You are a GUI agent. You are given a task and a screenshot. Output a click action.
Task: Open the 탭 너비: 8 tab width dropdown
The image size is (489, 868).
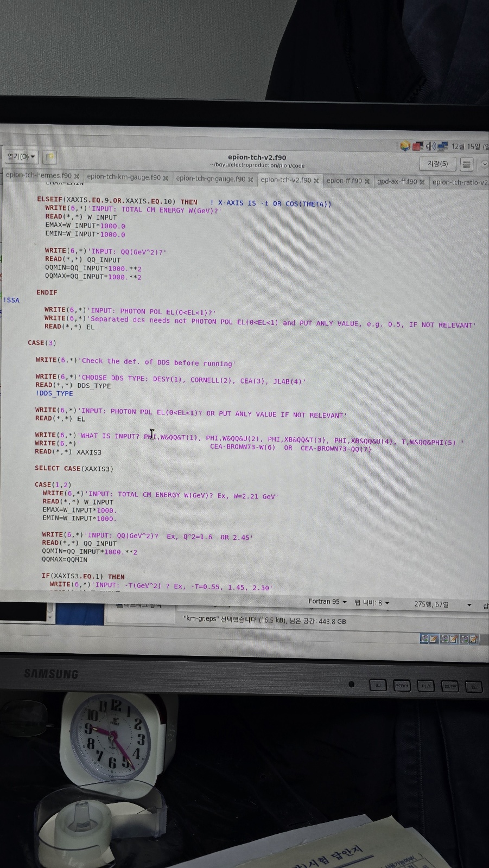click(372, 603)
